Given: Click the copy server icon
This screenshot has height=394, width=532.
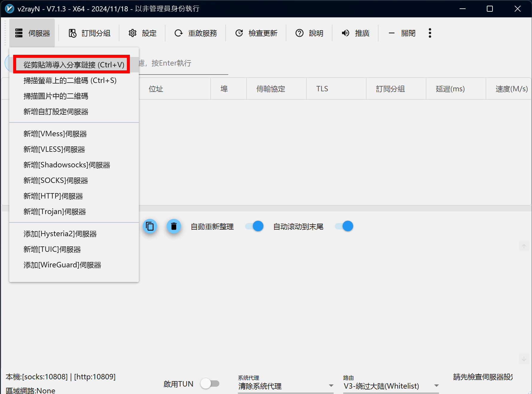Looking at the screenshot, I should click(x=150, y=226).
